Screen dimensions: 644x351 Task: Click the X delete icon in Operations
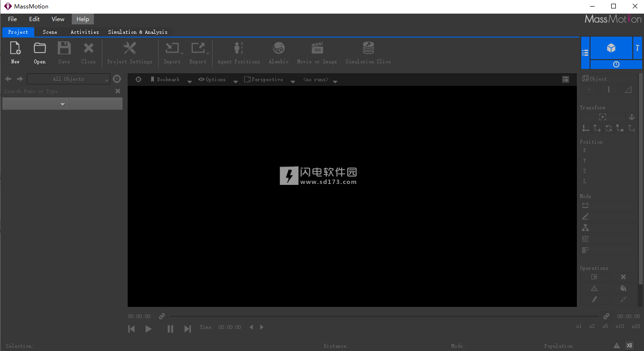(x=623, y=277)
